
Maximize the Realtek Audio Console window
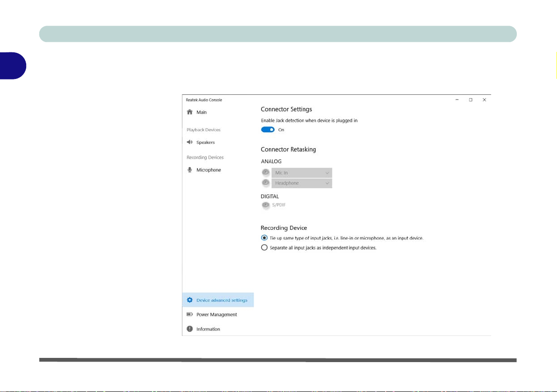click(x=470, y=100)
